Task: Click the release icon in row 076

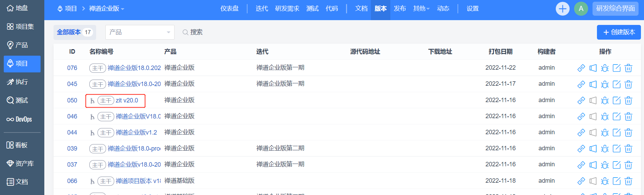Action: 593,68
